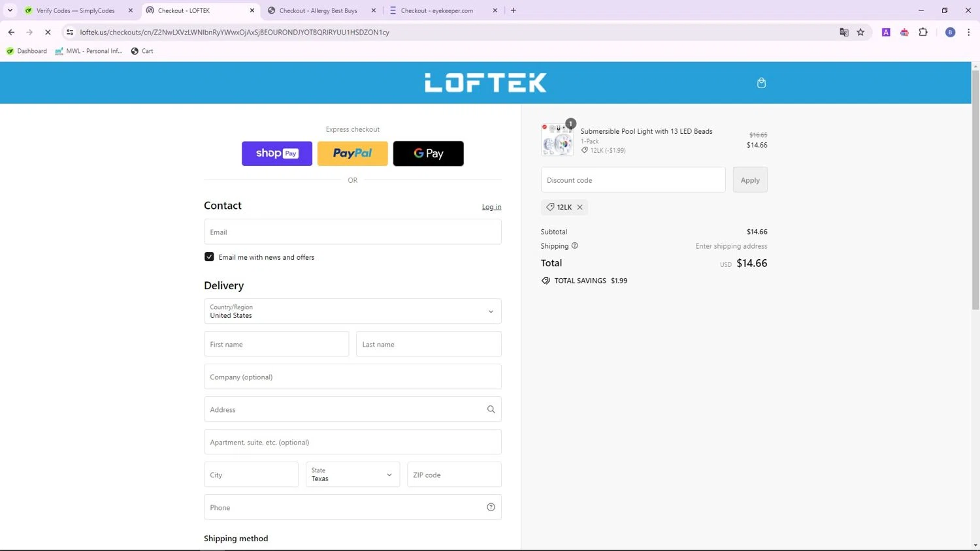Pay with PayPal button
Screen dimensions: 980x551
[353, 153]
